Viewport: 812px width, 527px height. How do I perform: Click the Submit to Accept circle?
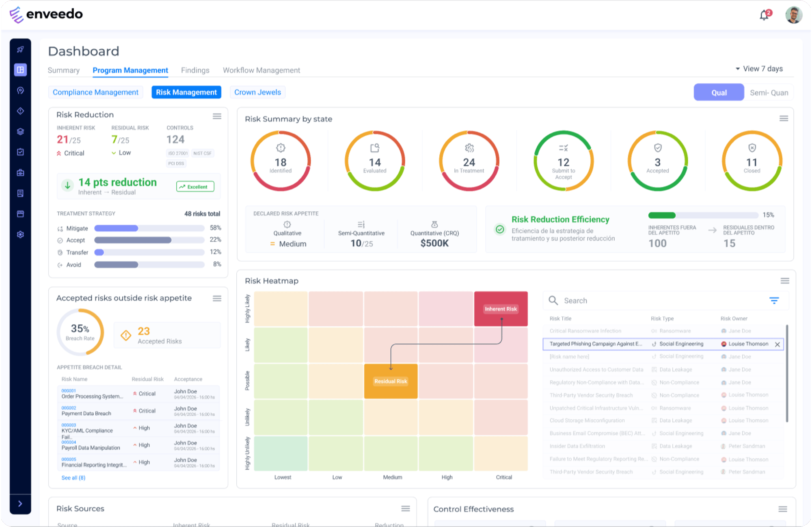pyautogui.click(x=564, y=161)
